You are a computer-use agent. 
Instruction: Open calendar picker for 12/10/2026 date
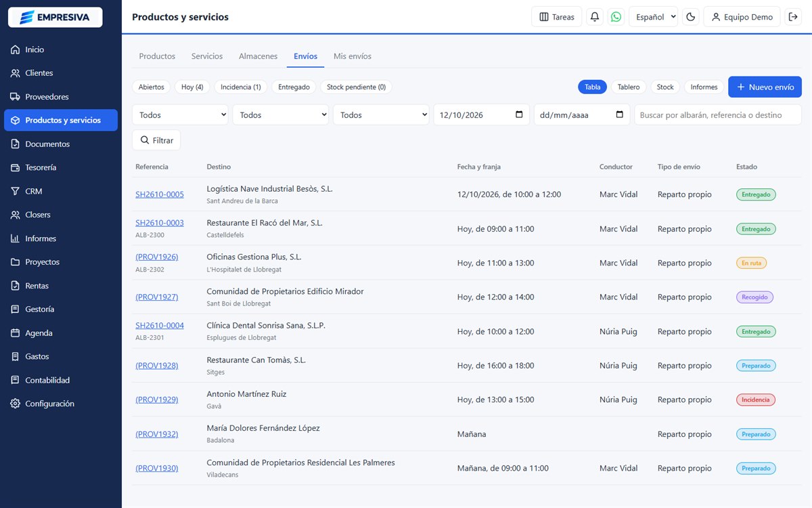click(x=519, y=114)
